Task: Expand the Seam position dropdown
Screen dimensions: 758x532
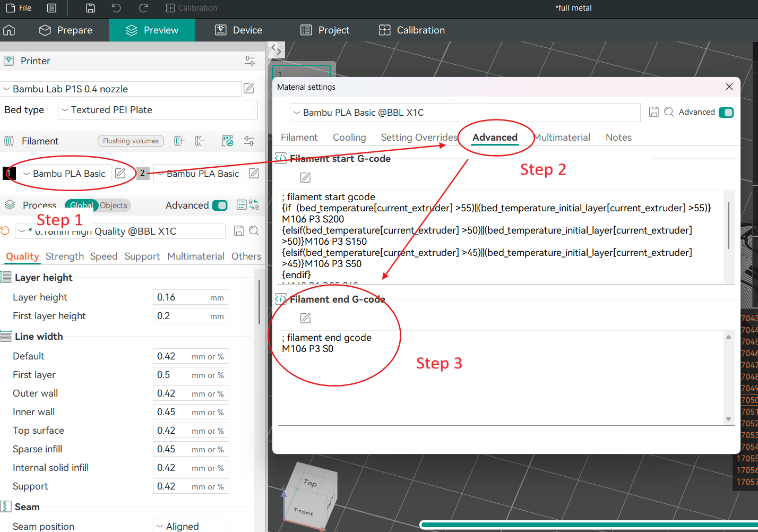Action: [x=191, y=526]
